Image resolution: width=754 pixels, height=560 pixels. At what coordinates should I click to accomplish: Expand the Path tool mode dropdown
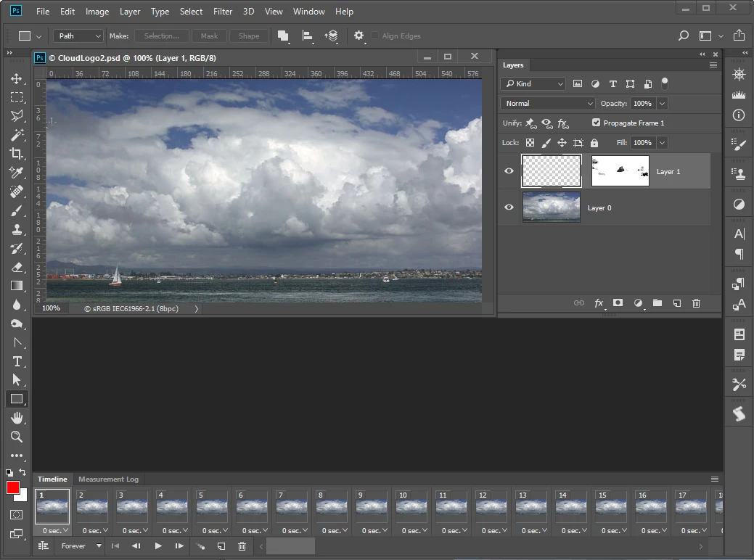78,36
